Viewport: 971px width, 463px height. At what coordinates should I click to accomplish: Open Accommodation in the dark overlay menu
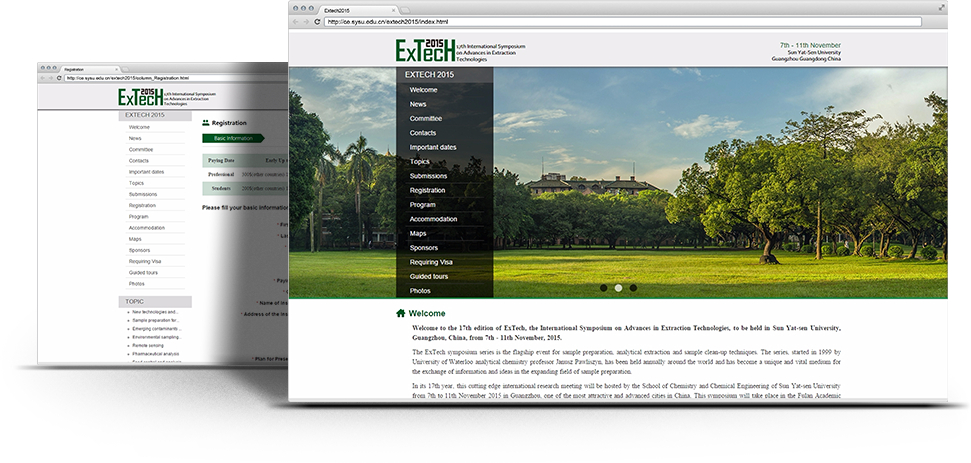[433, 219]
